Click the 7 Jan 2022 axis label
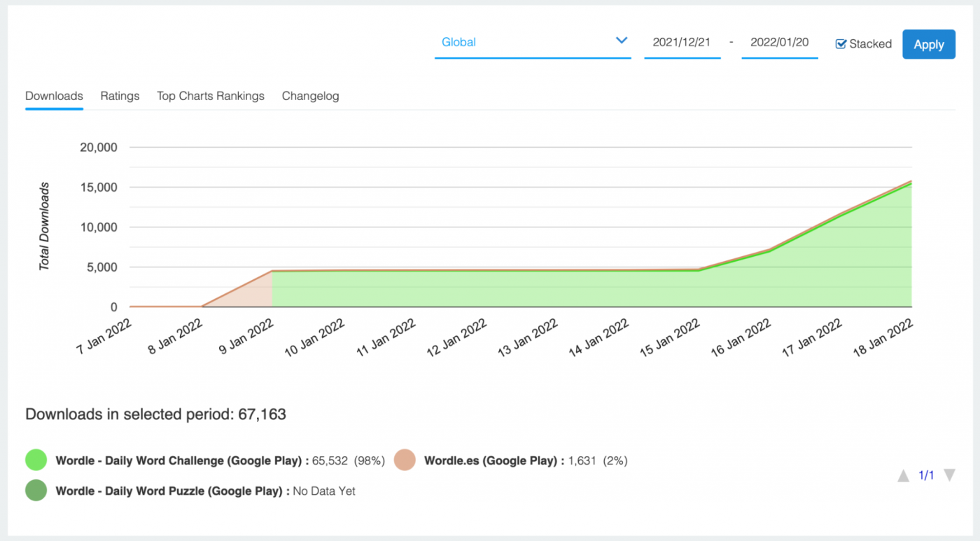 click(104, 337)
